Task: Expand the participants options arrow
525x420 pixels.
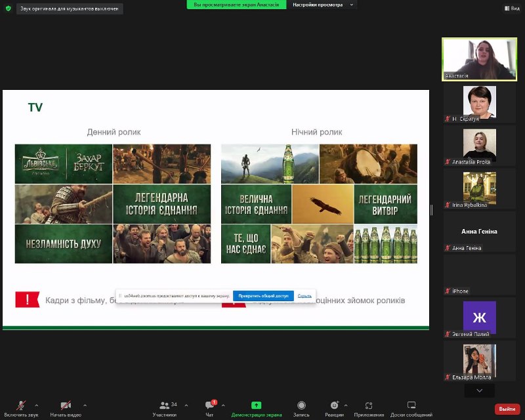Action: pyautogui.click(x=186, y=406)
